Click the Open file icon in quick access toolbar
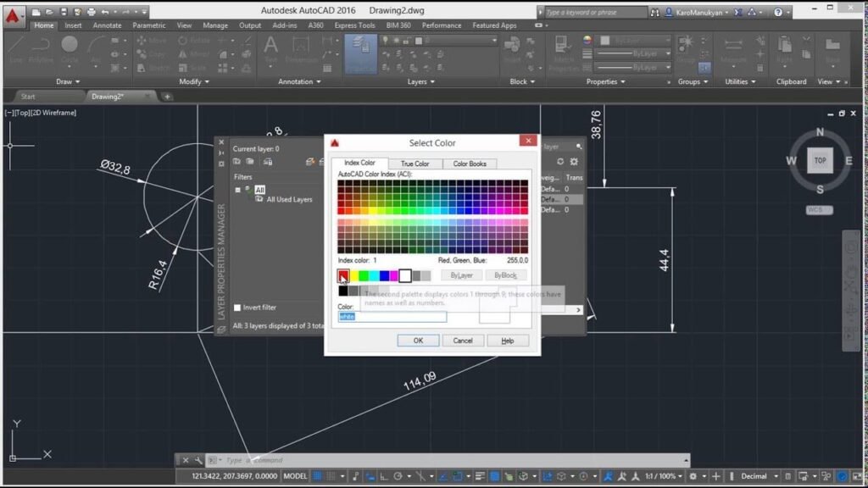 pyautogui.click(x=49, y=12)
